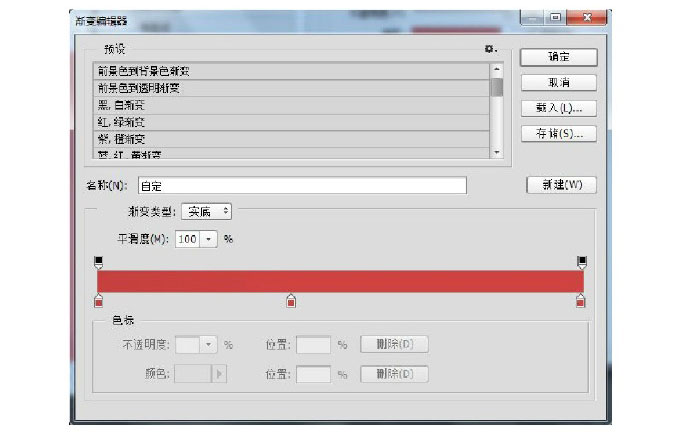The width and height of the screenshot is (690, 444).
Task: Click the red gradient bar
Action: tap(340, 281)
